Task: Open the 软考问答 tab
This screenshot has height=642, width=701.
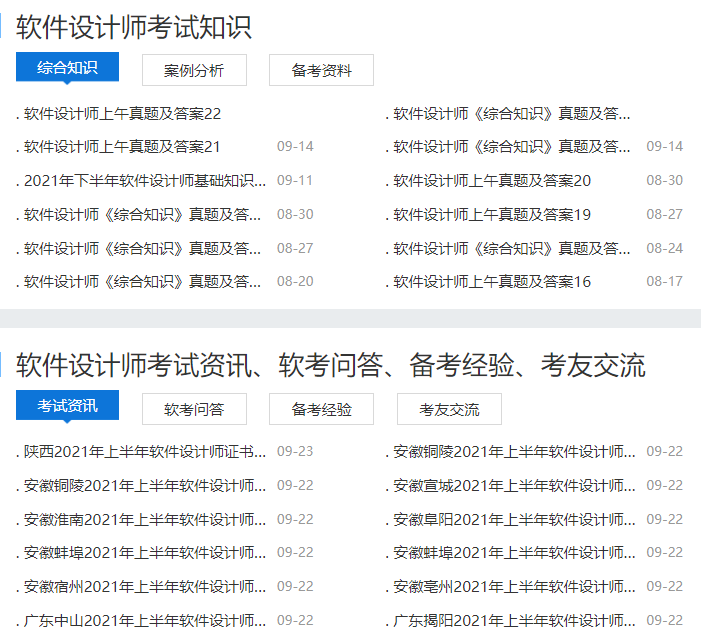Action: [194, 409]
